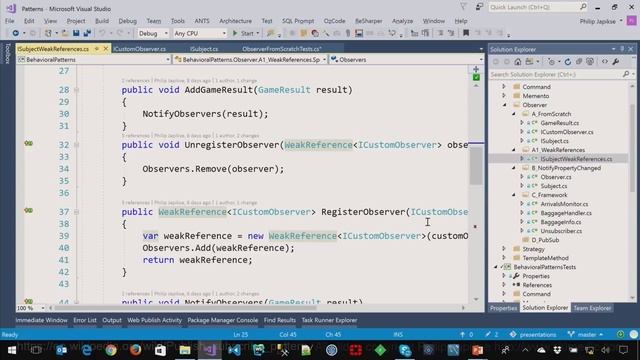Toggle auto-hide pin on Solution Explorer panel
640x360 pixels.
[x=622, y=49]
